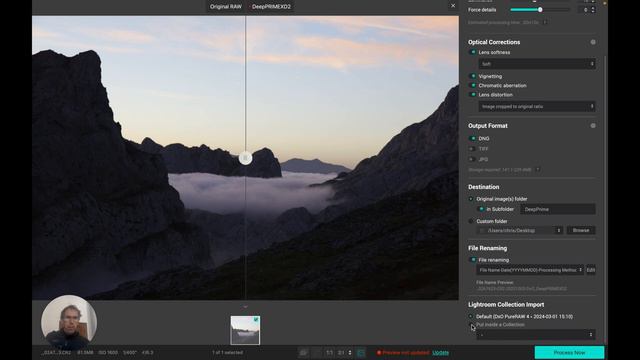
Task: Click the DeepPrime subfolder name field
Action: pos(558,209)
